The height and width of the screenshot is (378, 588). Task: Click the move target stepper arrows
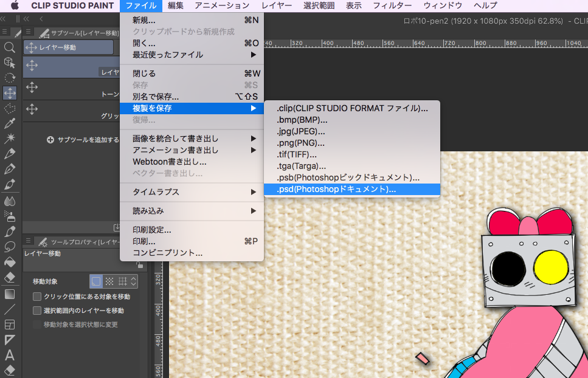134,281
